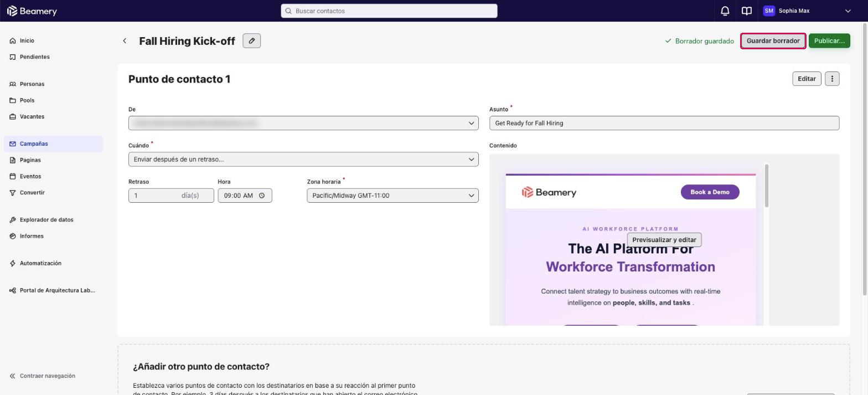Go to Inicio in the sidebar

click(x=27, y=41)
